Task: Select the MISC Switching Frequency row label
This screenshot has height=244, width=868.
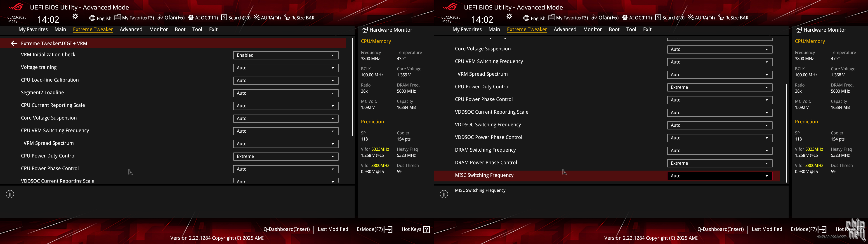Action: coord(484,176)
